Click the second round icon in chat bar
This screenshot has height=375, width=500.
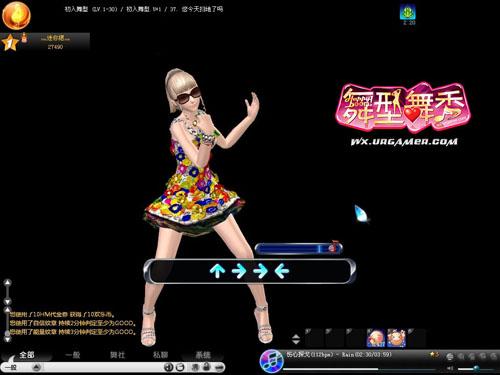point(180,367)
